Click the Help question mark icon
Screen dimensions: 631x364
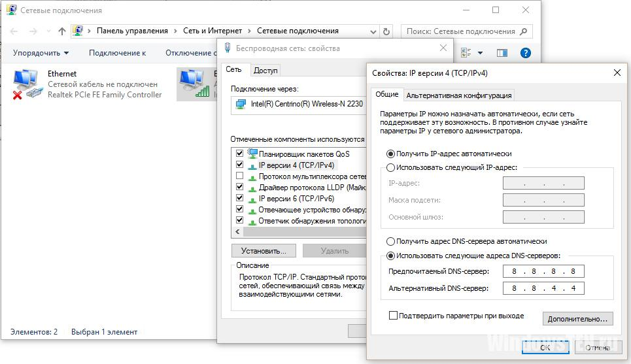(x=524, y=53)
